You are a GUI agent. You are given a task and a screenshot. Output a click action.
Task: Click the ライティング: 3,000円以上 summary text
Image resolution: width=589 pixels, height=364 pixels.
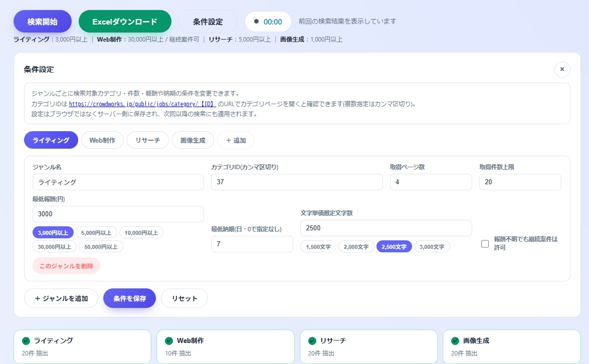pos(50,40)
